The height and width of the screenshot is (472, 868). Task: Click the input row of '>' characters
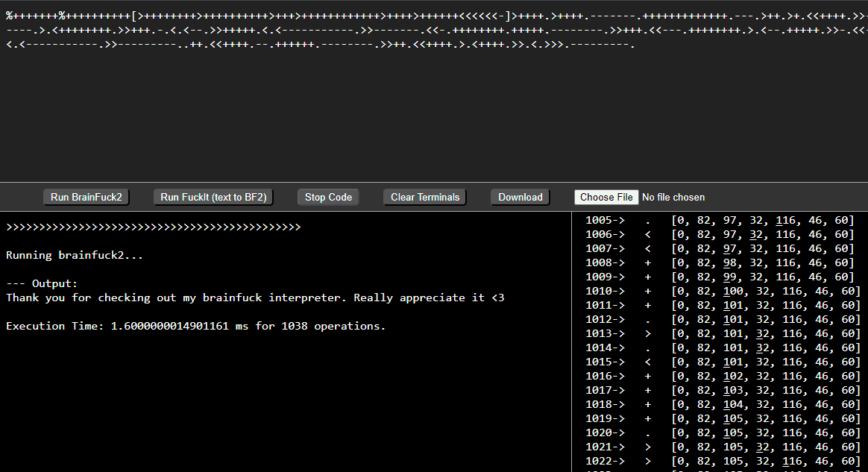154,227
